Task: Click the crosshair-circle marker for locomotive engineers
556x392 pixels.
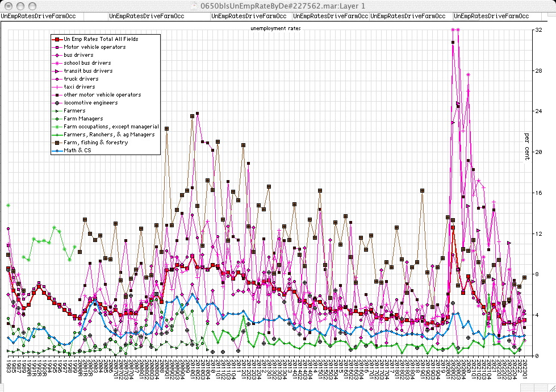Action: (57, 103)
